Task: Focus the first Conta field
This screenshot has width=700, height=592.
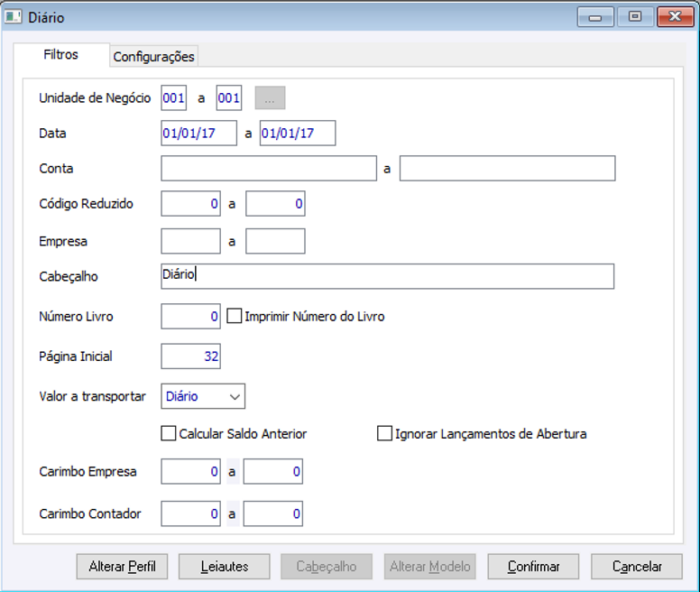Action: [269, 169]
